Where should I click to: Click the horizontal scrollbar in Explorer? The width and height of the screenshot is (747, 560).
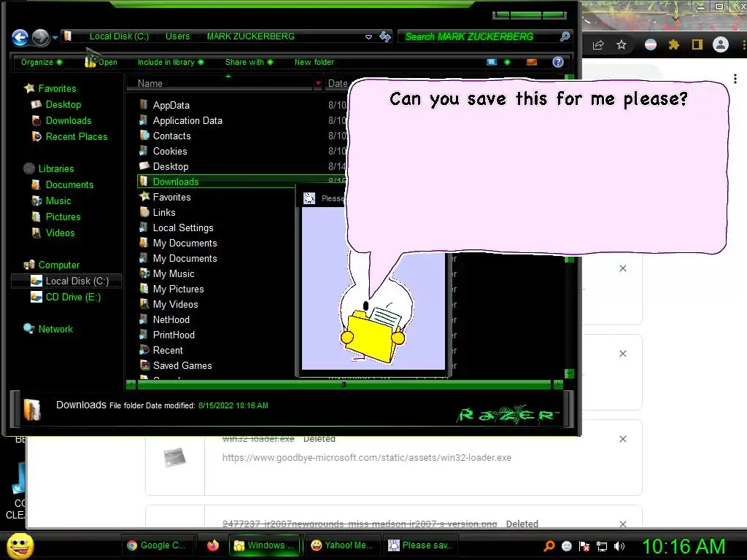[x=344, y=384]
